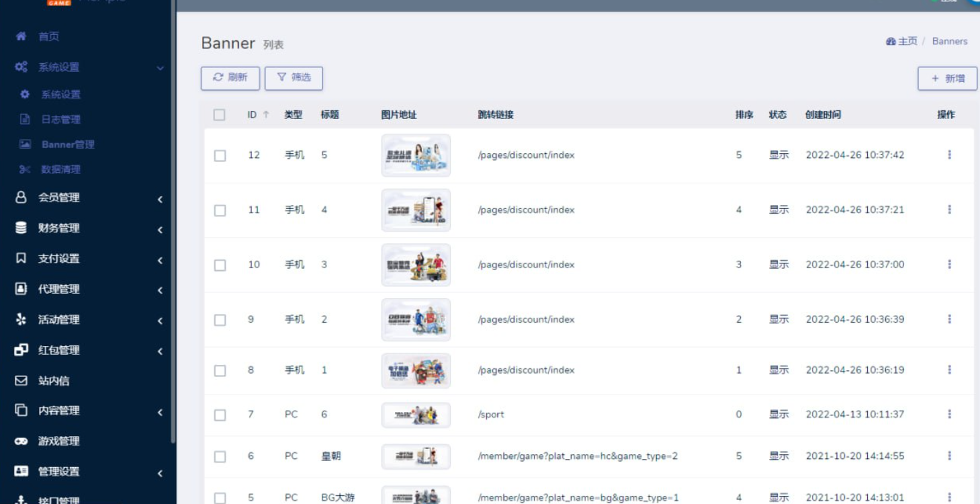Go to 数据清理 in the sidebar

[60, 170]
